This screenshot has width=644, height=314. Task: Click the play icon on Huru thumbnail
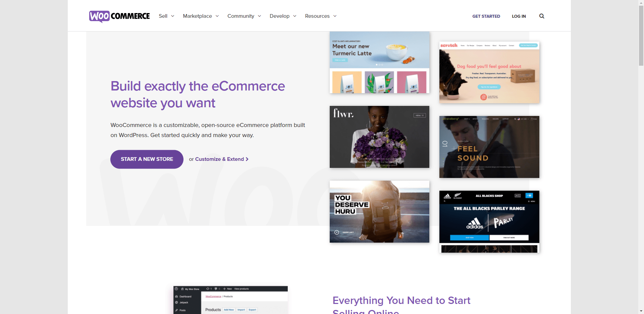pos(337,232)
